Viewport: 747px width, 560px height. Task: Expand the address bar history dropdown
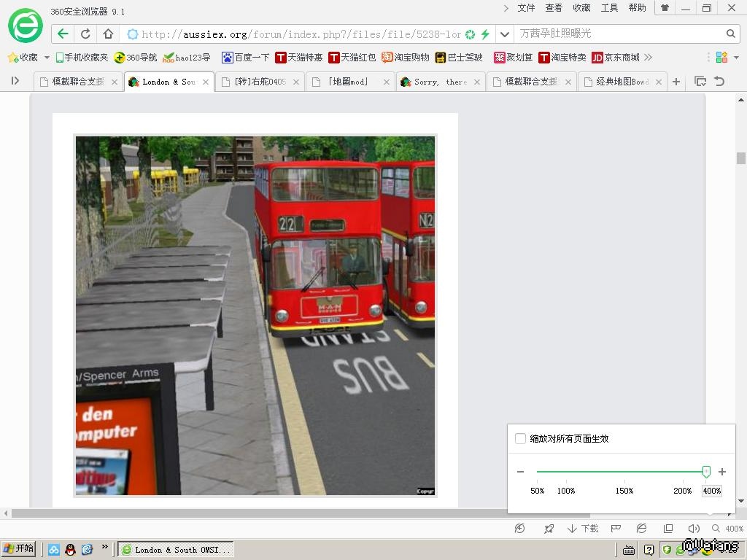pyautogui.click(x=504, y=34)
